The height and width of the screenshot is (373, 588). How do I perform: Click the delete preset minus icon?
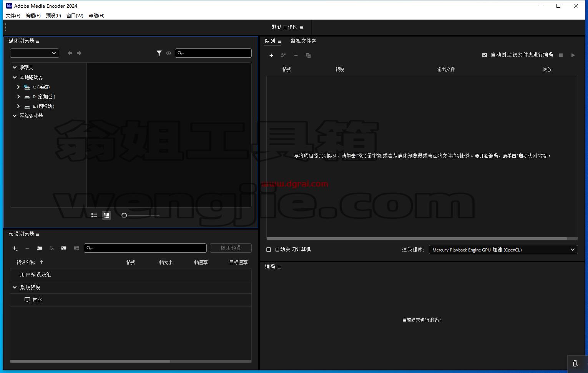27,248
